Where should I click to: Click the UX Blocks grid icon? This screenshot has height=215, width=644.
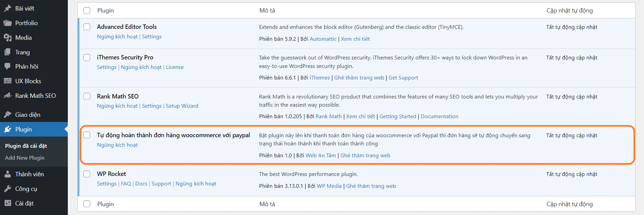(7, 81)
